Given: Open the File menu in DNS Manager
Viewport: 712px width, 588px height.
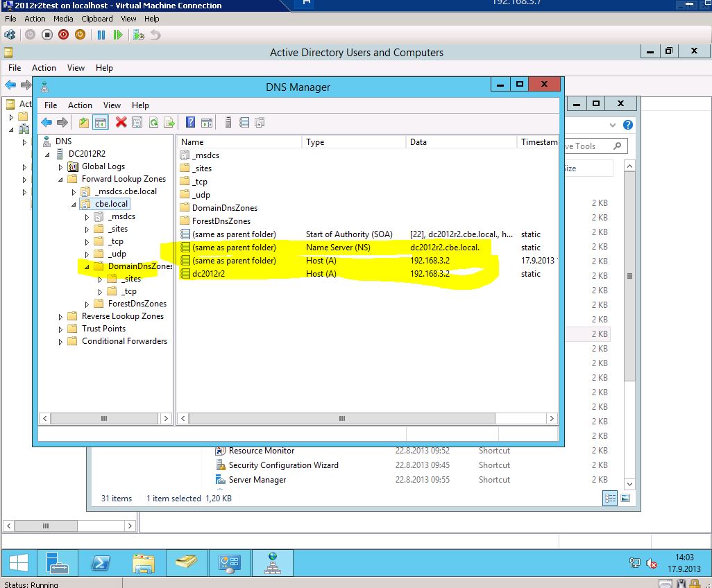Looking at the screenshot, I should [51, 105].
